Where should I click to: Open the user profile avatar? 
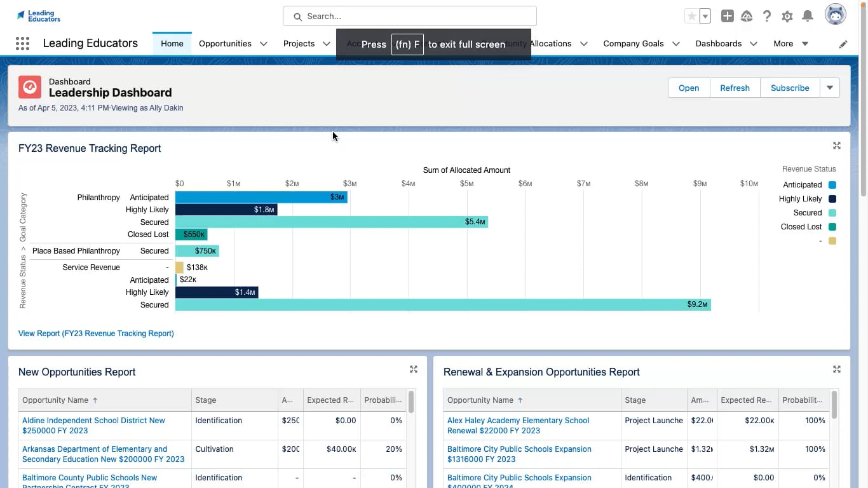point(835,15)
